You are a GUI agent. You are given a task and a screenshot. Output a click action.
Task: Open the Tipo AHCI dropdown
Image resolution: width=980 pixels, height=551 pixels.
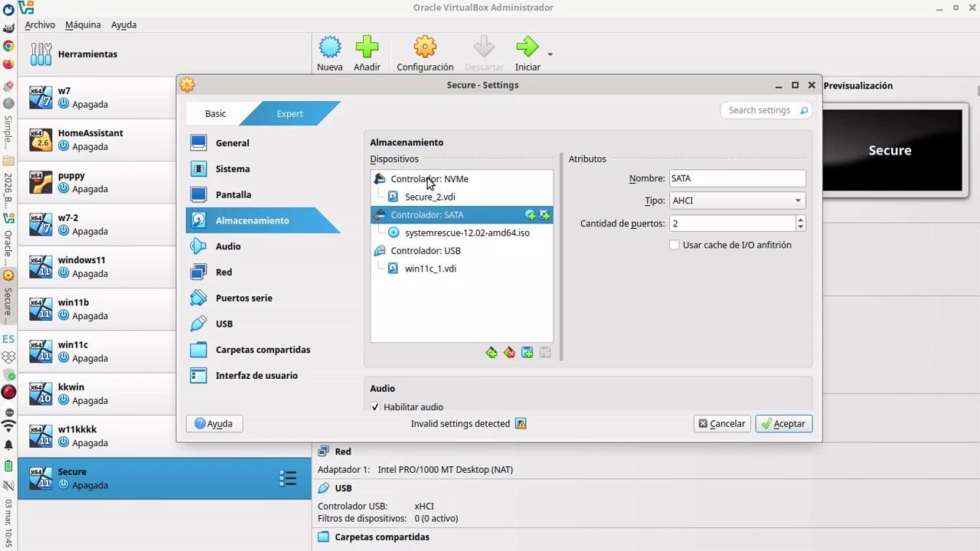[x=737, y=201]
